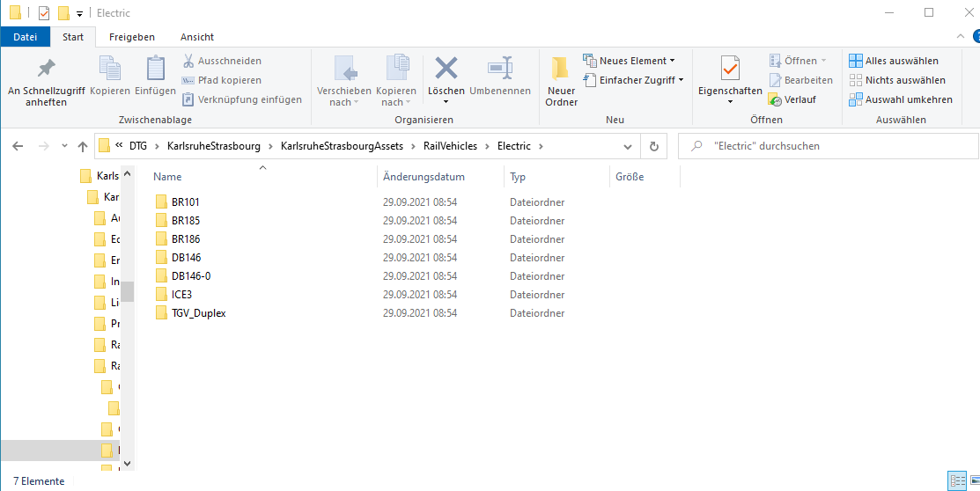Click the Umbenennen icon
This screenshot has height=491, width=980.
[x=500, y=68]
